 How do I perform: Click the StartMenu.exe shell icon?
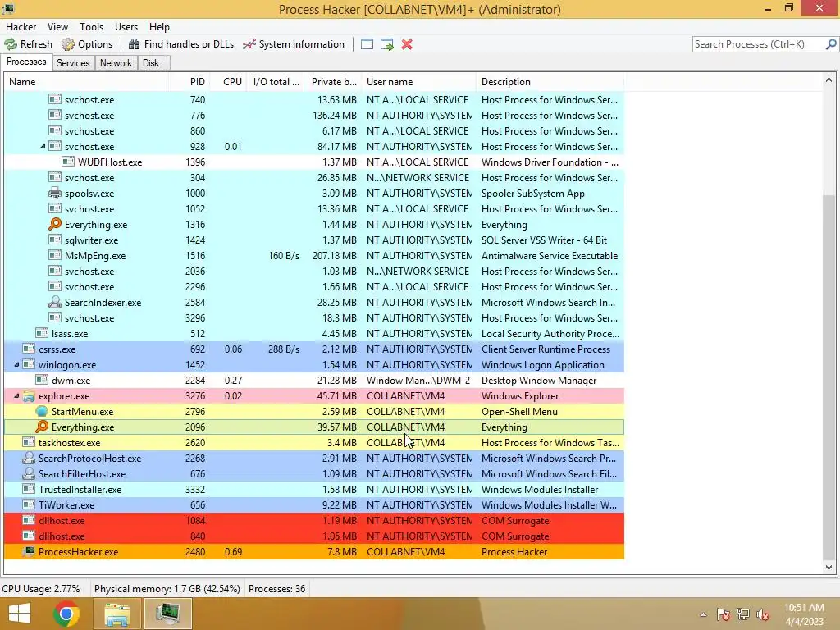(42, 412)
